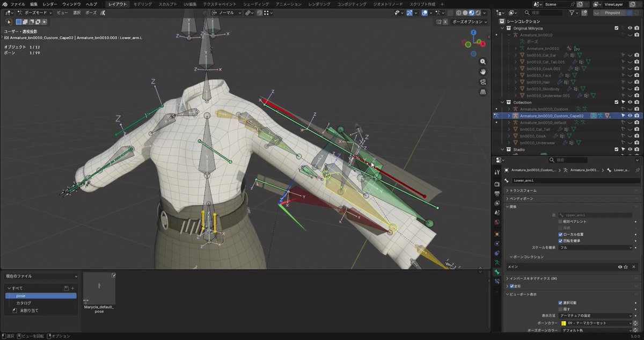Pin the properties editor with the pin icon

click(x=637, y=170)
